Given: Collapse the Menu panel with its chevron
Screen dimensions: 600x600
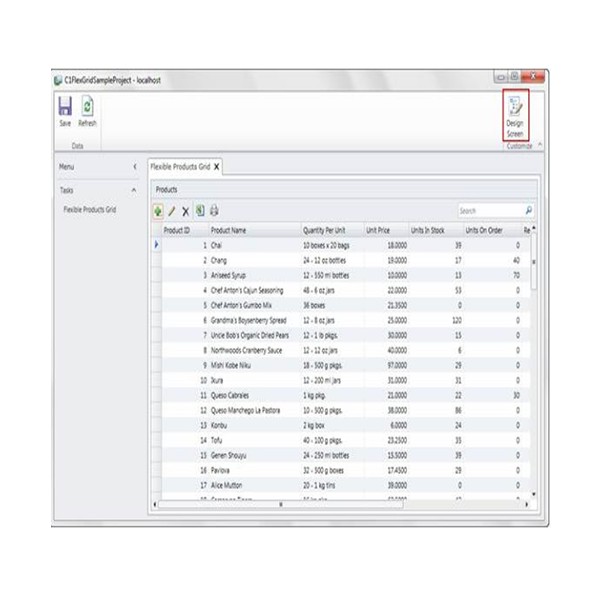Looking at the screenshot, I should [134, 166].
